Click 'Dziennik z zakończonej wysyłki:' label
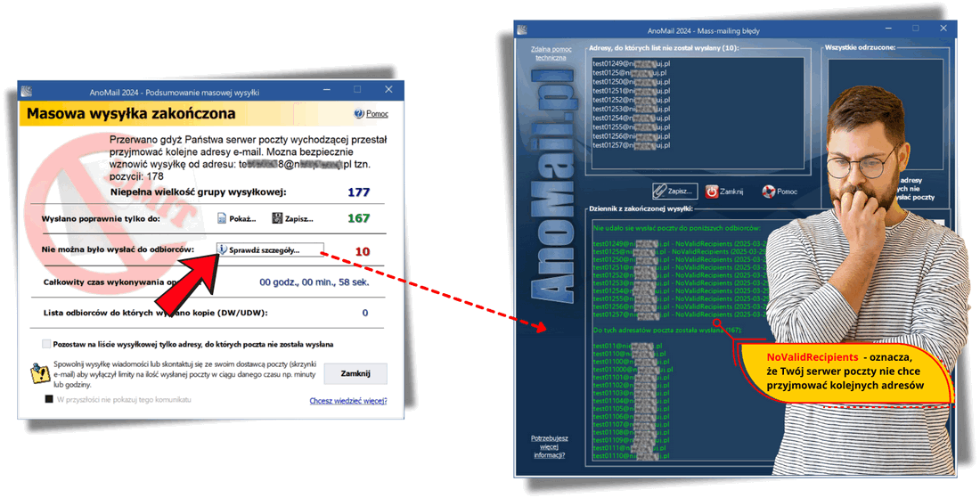Image resolution: width=980 pixels, height=498 pixels. 641,208
